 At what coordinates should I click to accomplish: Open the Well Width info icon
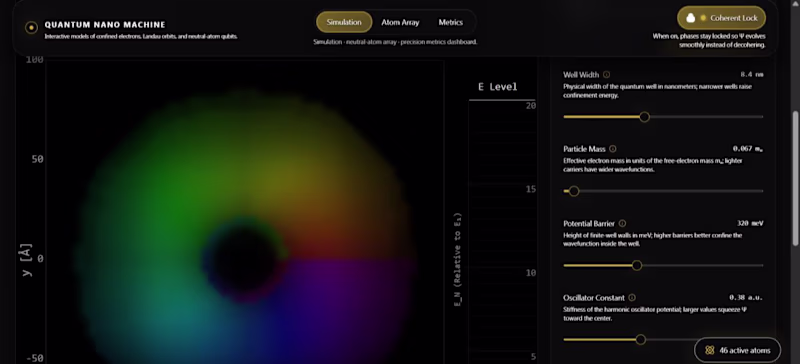pyautogui.click(x=606, y=75)
